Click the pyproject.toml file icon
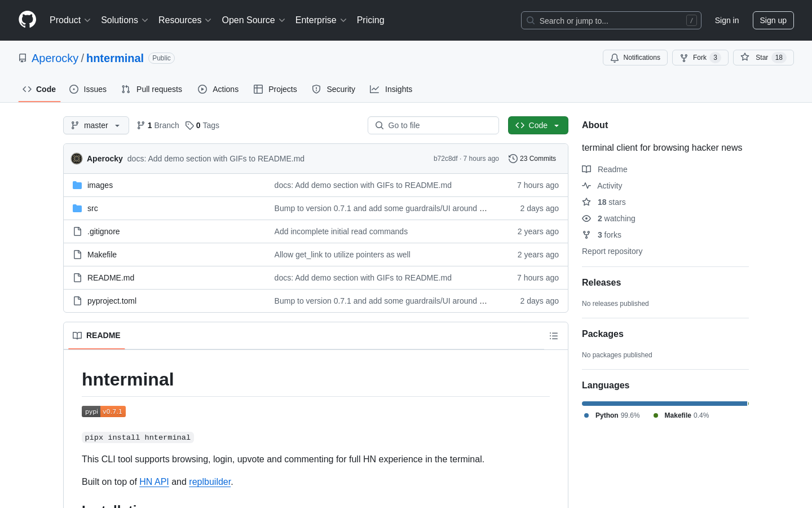This screenshot has width=812, height=508. [x=77, y=301]
